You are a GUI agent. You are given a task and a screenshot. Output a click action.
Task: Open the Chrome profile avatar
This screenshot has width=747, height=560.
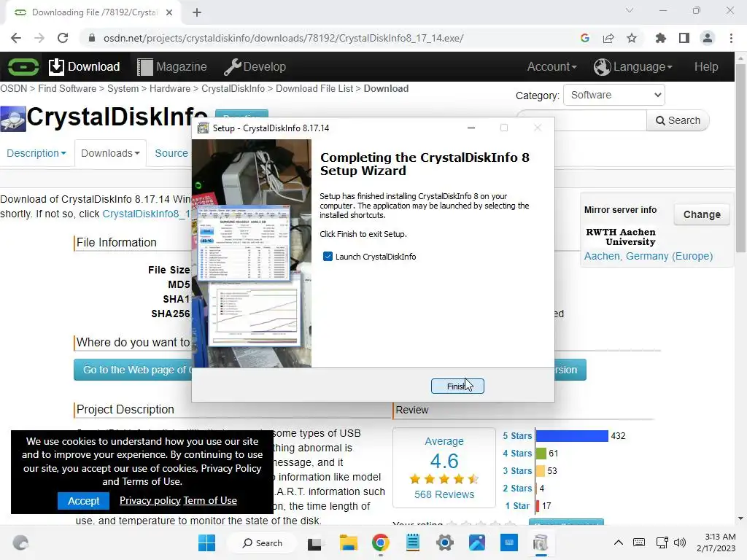click(708, 38)
